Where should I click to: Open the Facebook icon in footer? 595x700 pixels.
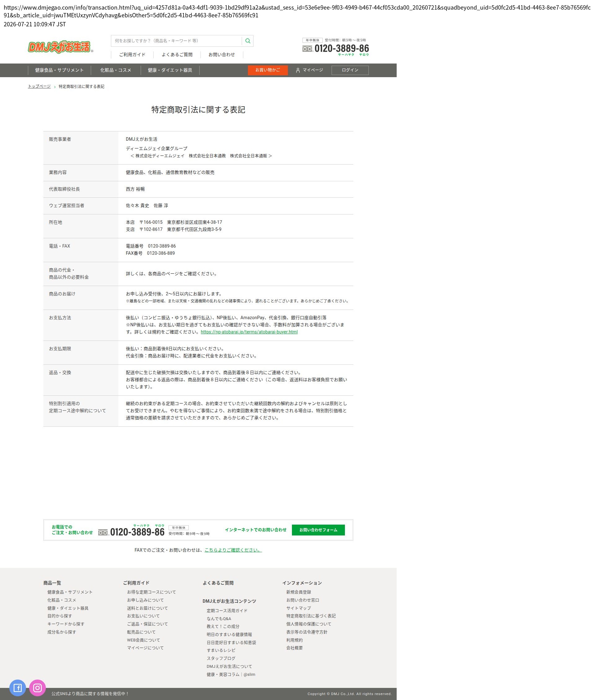pyautogui.click(x=18, y=688)
